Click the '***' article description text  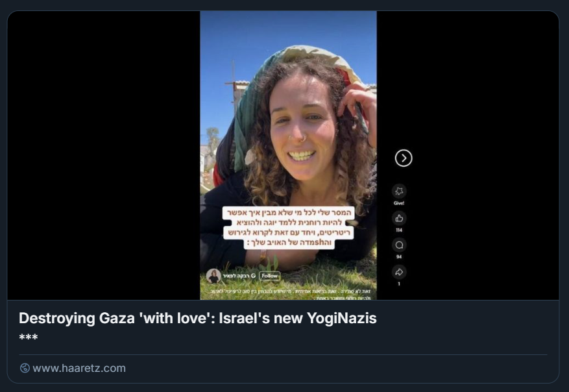coord(29,337)
